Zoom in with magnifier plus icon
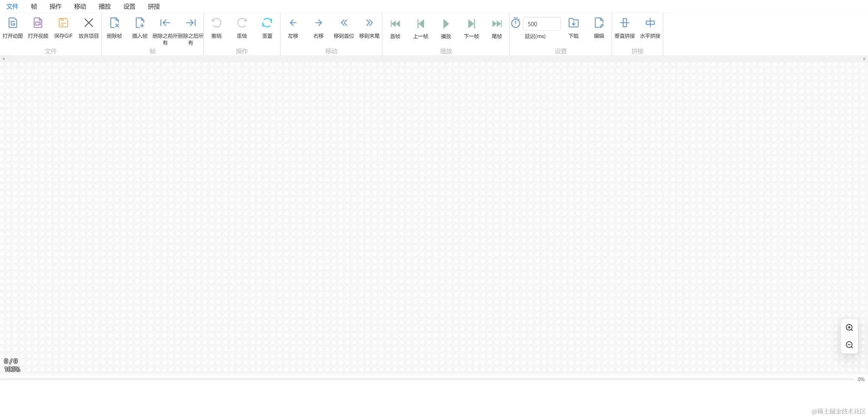Image resolution: width=868 pixels, height=417 pixels. tap(849, 328)
